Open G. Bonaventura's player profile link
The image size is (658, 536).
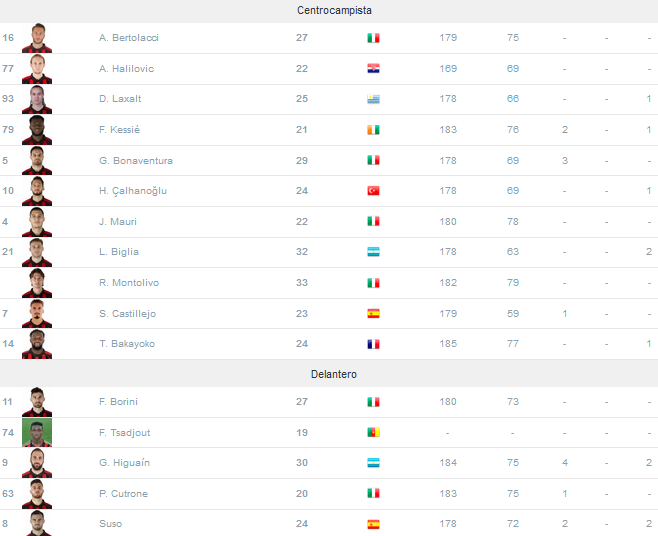[136, 160]
